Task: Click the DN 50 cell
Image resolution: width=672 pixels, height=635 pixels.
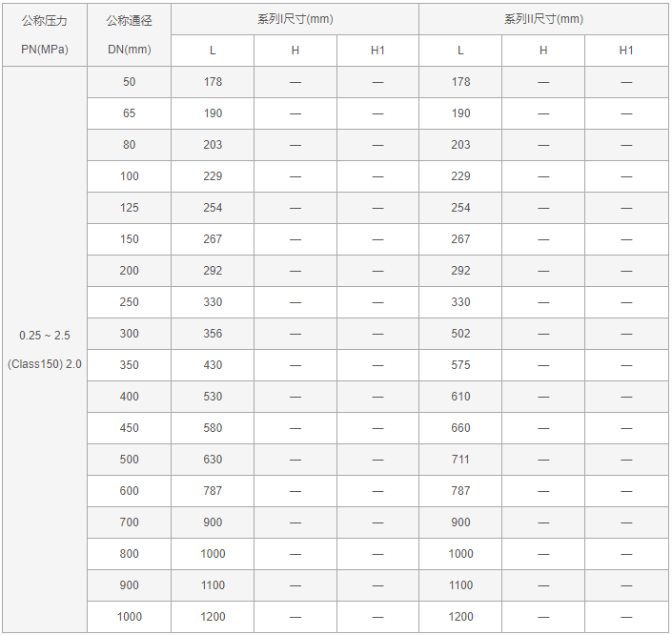Action: click(x=129, y=82)
